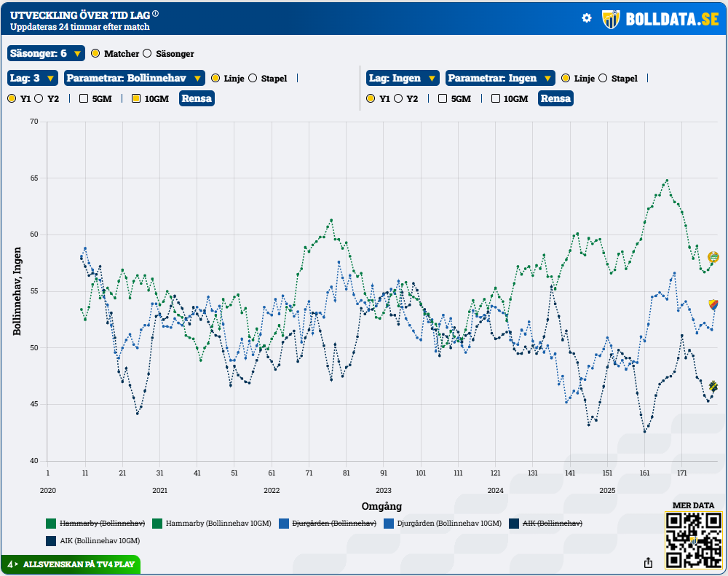Click the Bolldata.se shield logo
This screenshot has height=576, width=728.
tap(610, 19)
